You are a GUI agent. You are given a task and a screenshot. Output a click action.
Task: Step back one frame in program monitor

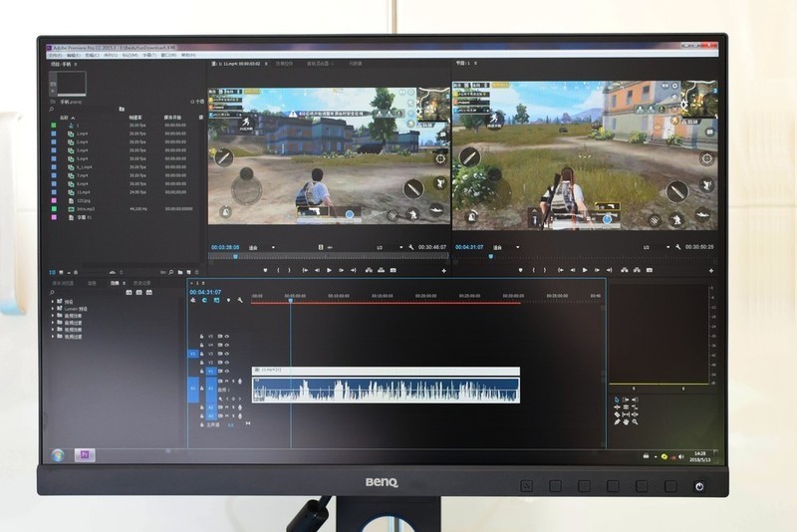573,270
